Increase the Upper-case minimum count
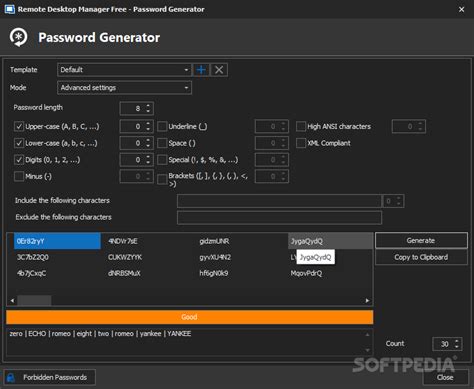The width and height of the screenshot is (474, 389). click(148, 123)
